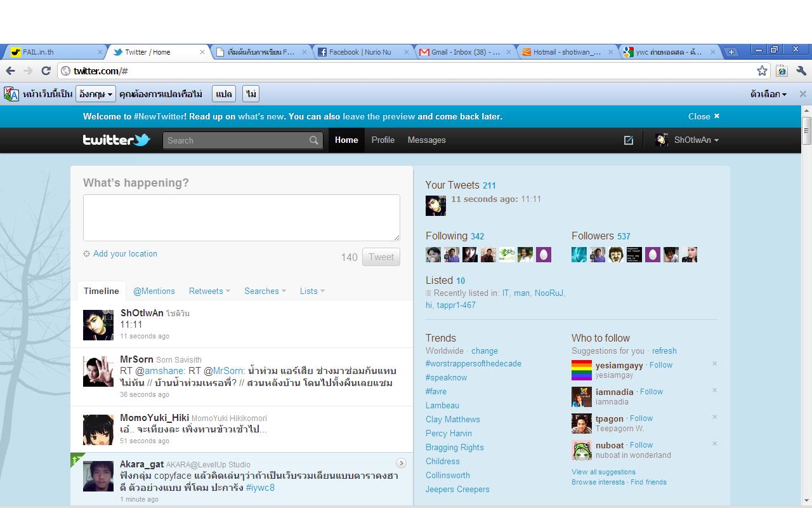Click Add your location link
Screen dimensions: 812x508
[x=125, y=254]
